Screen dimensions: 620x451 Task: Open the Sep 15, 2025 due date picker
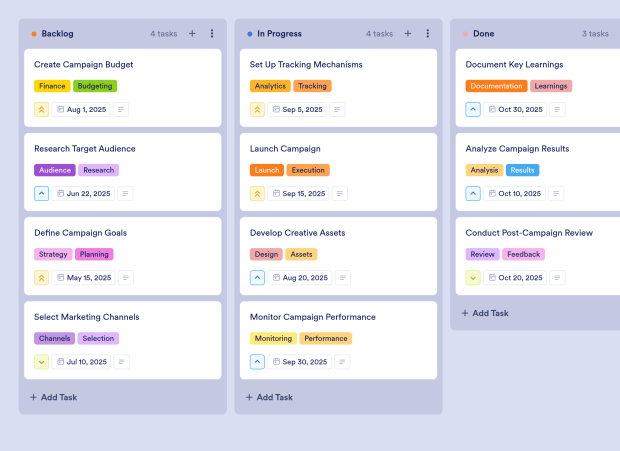point(298,194)
